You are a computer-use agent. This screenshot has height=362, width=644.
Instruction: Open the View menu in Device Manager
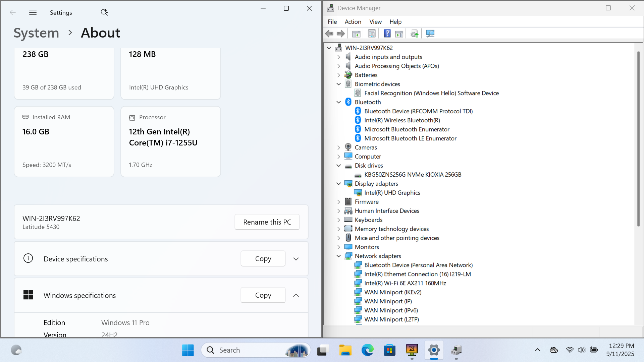click(x=375, y=22)
